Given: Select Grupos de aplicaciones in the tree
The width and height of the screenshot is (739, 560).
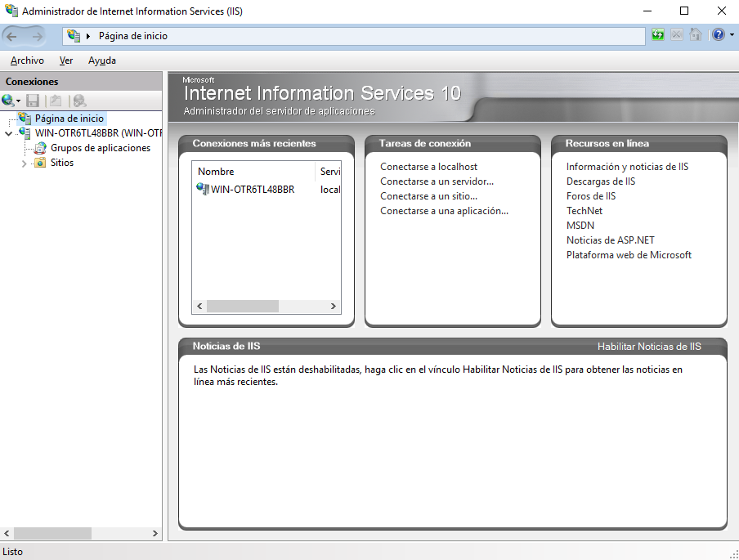Looking at the screenshot, I should tap(100, 148).
